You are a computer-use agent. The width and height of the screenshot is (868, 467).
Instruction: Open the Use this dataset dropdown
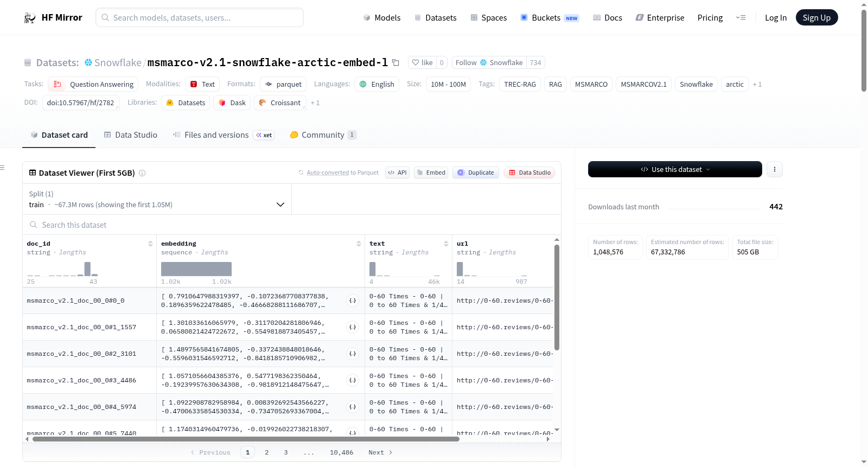click(x=675, y=169)
